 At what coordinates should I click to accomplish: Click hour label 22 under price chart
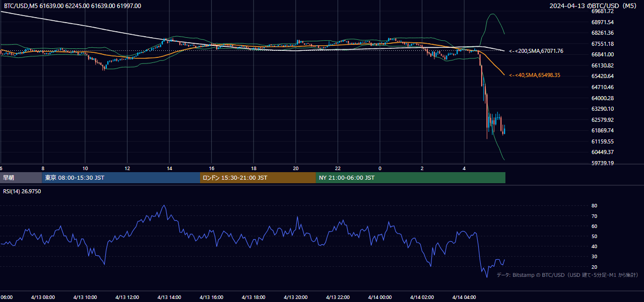[x=338, y=168]
